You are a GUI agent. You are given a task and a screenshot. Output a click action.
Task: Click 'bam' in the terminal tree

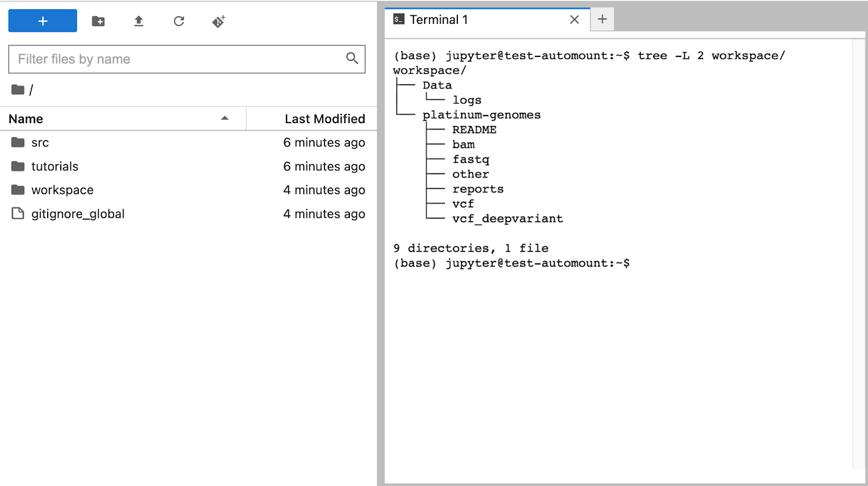[463, 145]
